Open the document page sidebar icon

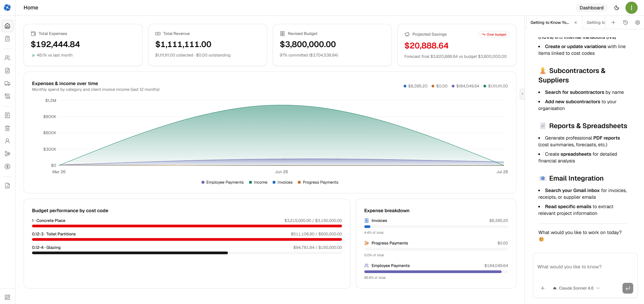(7, 71)
